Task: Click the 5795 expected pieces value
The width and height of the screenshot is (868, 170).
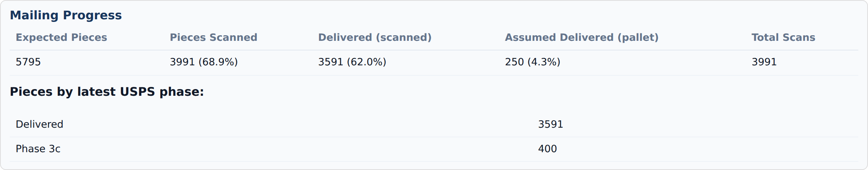Action: coord(28,62)
